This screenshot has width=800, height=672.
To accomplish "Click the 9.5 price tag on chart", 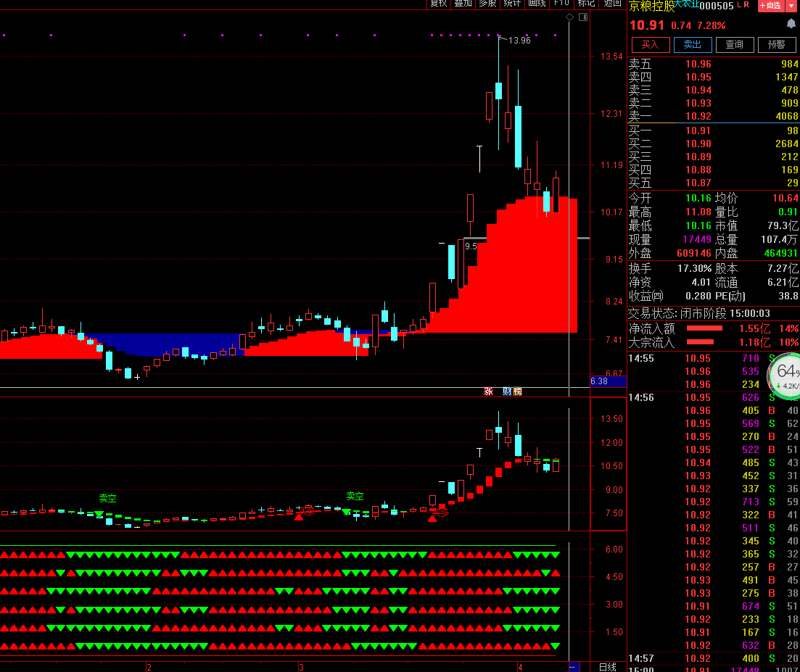I will click(471, 246).
